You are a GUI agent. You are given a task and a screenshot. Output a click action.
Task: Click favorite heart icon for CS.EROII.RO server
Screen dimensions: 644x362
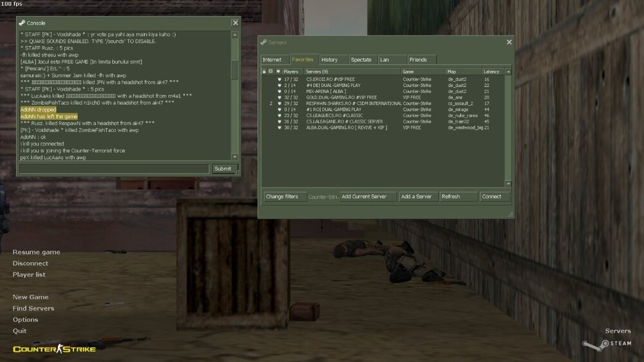point(279,79)
